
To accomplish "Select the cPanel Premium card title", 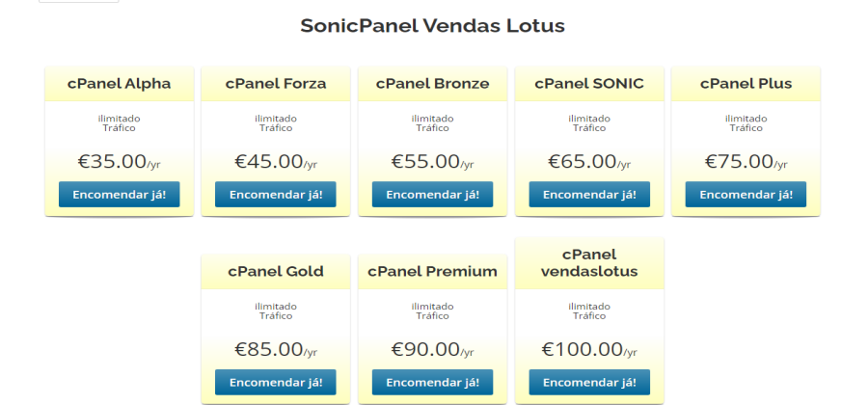I will [432, 271].
